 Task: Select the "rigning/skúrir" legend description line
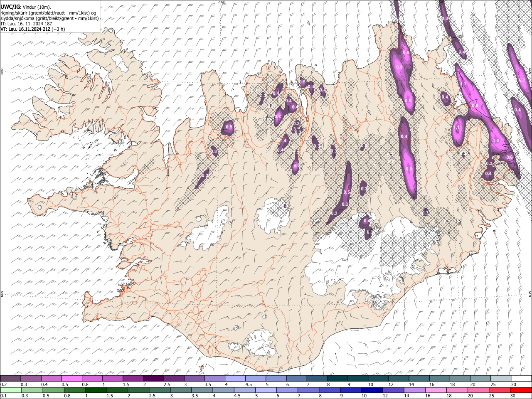pyautogui.click(x=48, y=12)
